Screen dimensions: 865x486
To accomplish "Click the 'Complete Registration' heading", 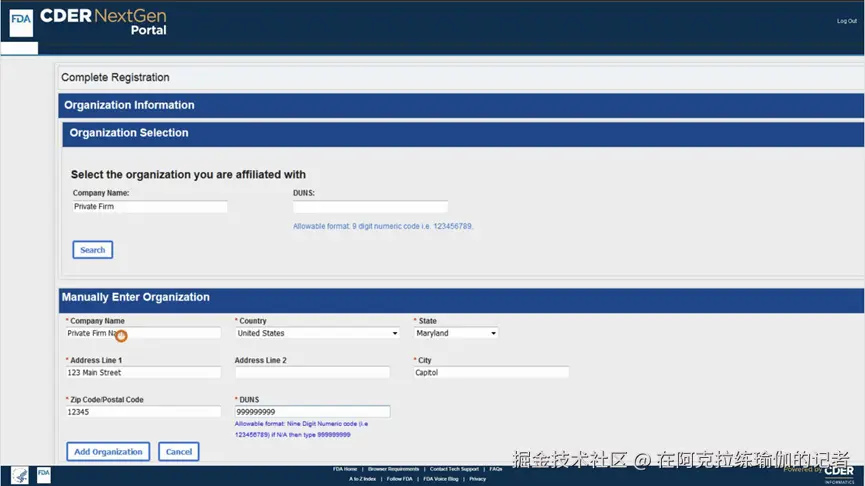I will 115,77.
